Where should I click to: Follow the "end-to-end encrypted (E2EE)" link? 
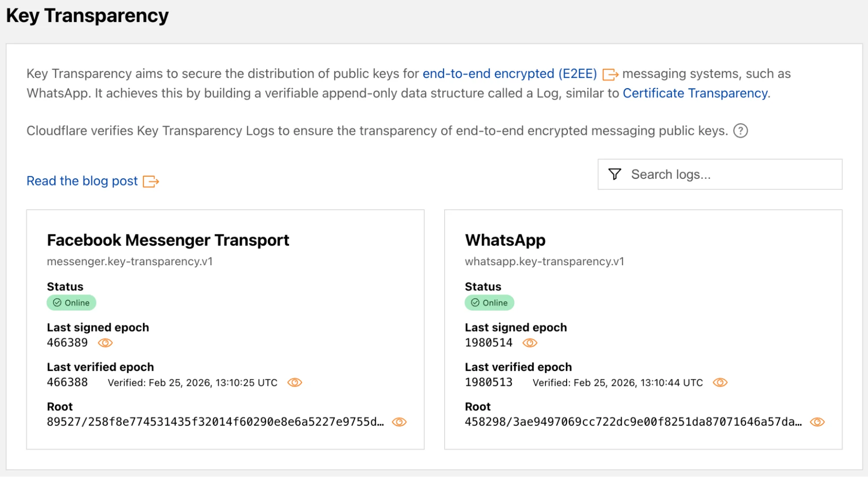point(510,74)
